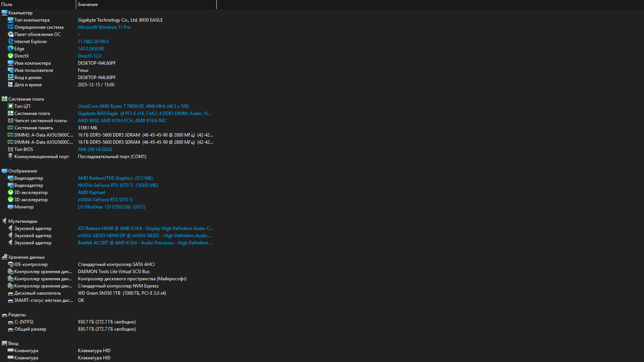Click the Тип компьютера row icon
The height and width of the screenshot is (362, 644).
[11, 20]
